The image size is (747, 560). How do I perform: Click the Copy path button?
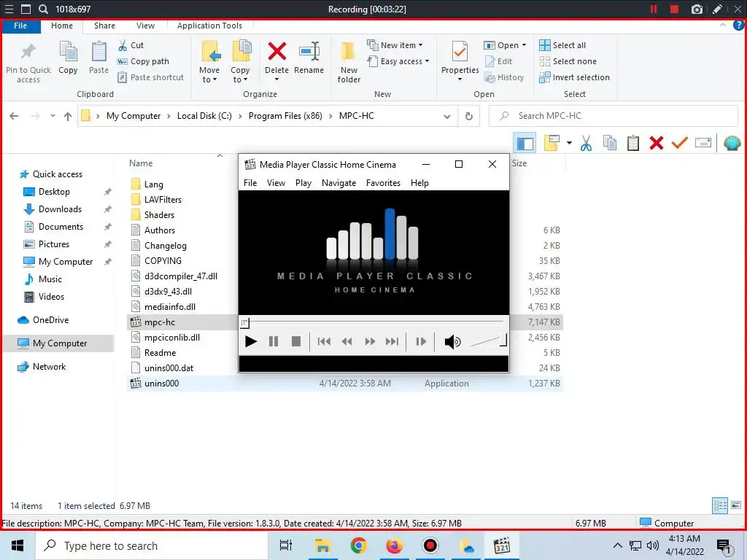point(144,61)
